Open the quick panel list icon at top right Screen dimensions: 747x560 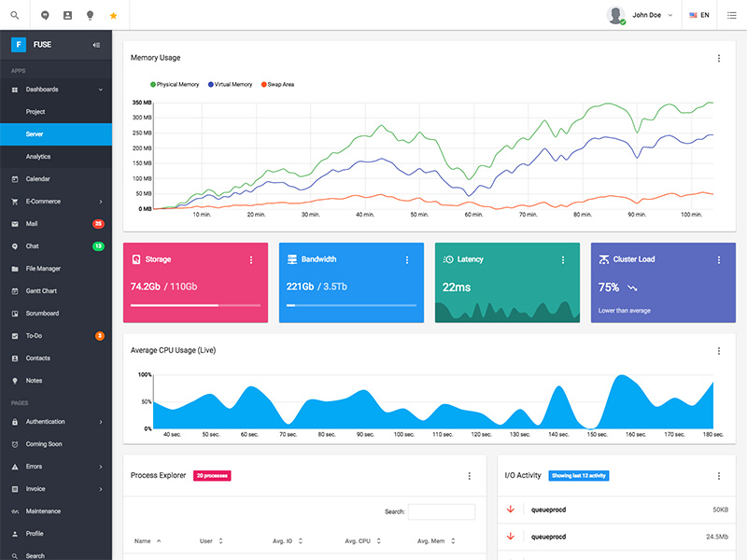click(732, 15)
